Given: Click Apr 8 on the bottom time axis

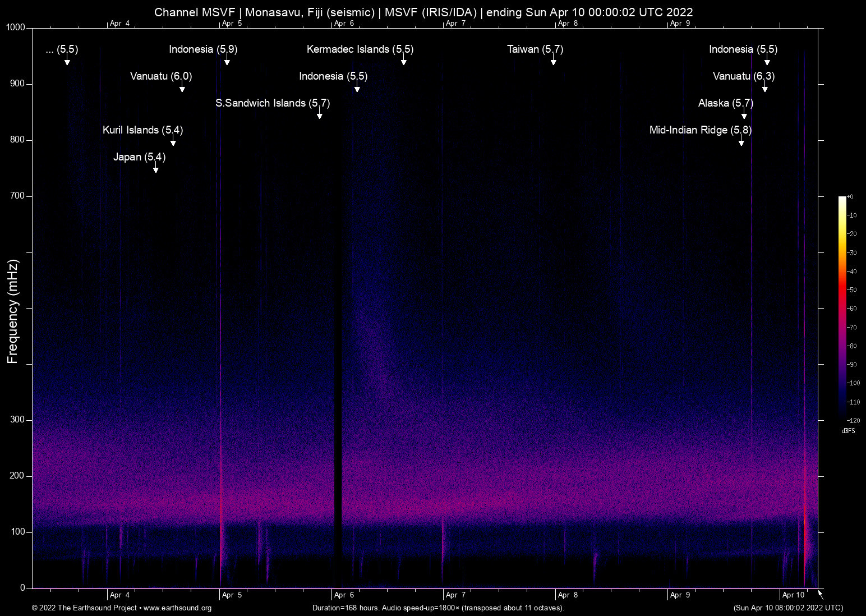Looking at the screenshot, I should click(568, 595).
